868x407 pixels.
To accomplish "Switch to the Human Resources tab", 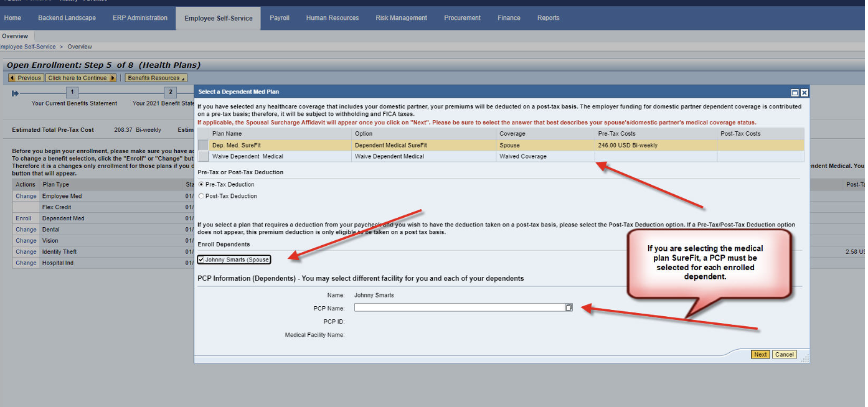I will pyautogui.click(x=333, y=18).
